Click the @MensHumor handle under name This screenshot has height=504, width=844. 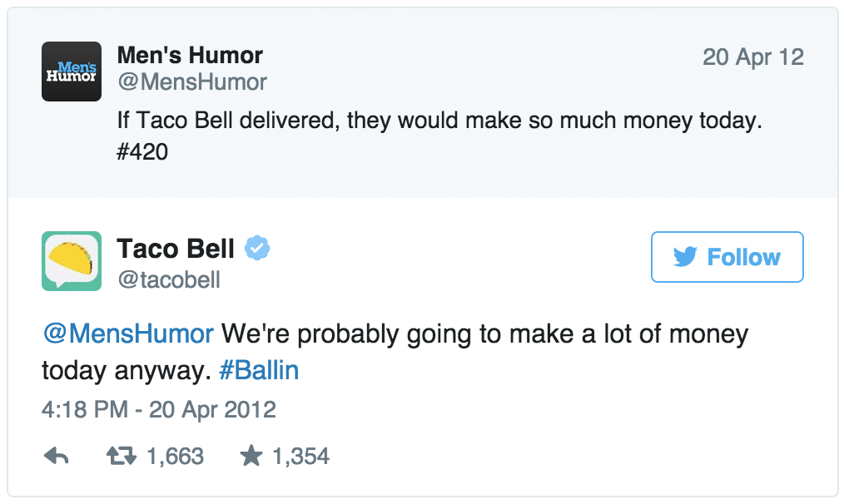(192, 82)
